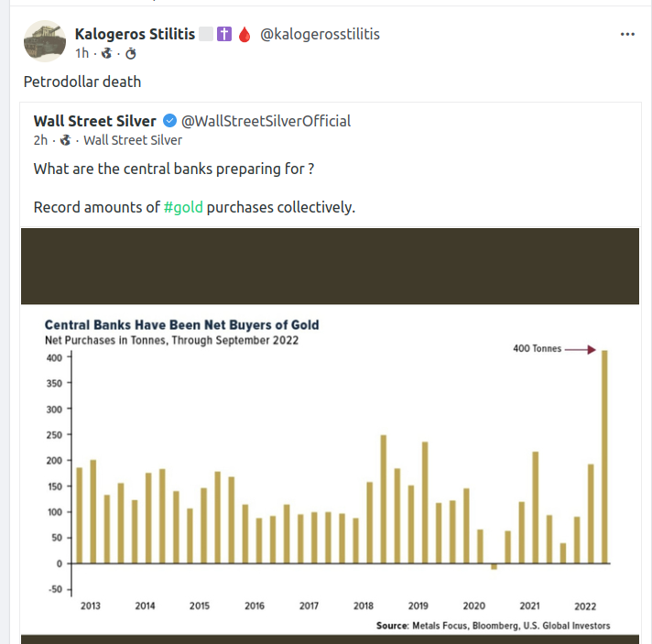Open the Wall Street Silver display name

(x=94, y=121)
